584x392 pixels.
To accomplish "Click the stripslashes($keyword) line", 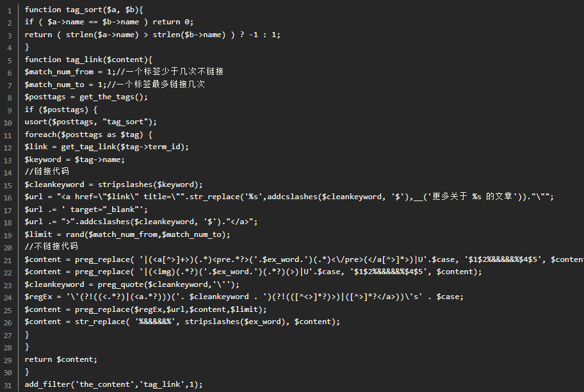I will pos(113,184).
